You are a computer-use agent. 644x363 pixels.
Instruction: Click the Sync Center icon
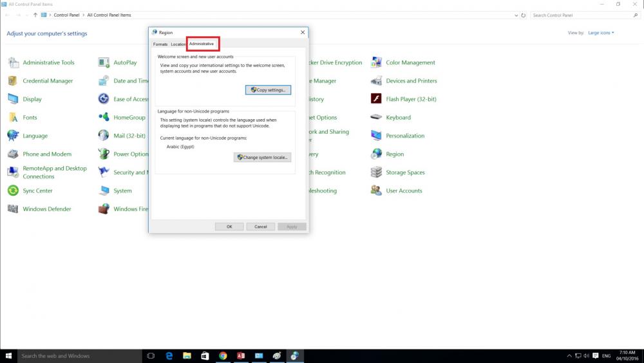point(13,191)
